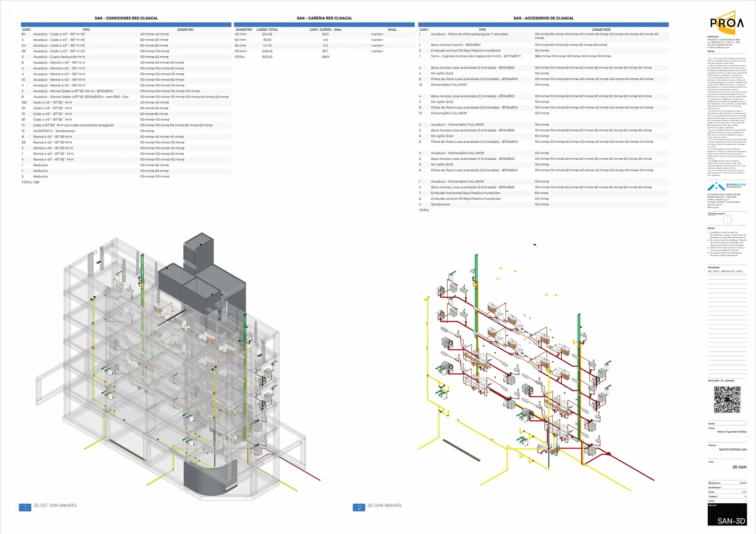Click the MASTER-SISTEMA-SAN project name
756x534 pixels.
click(x=733, y=449)
